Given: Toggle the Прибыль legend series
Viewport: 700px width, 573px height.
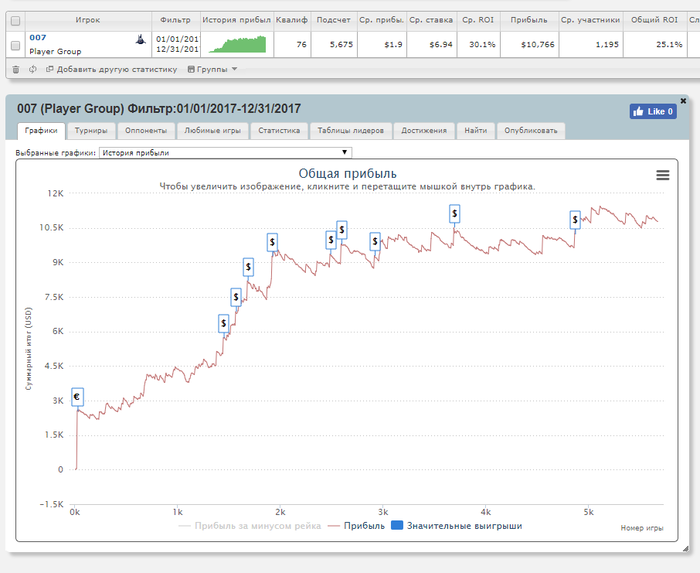Looking at the screenshot, I should [356, 526].
